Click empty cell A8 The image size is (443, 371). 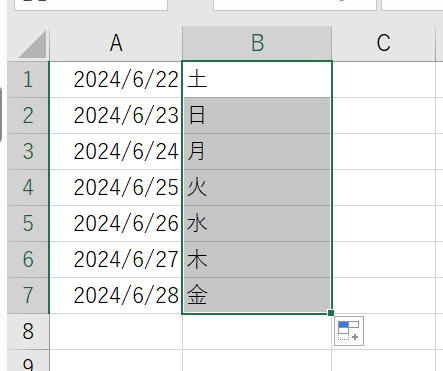(x=116, y=331)
